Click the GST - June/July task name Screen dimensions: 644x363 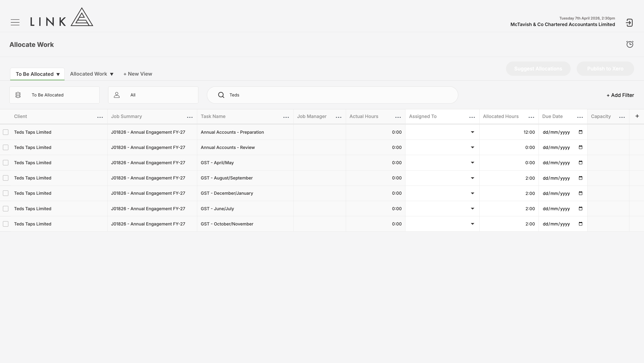(x=217, y=208)
